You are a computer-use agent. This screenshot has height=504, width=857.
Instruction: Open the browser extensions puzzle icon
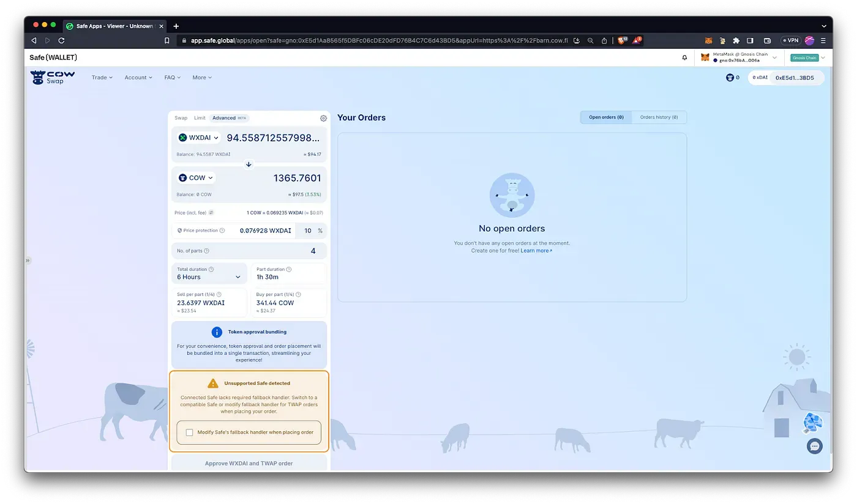click(x=736, y=40)
